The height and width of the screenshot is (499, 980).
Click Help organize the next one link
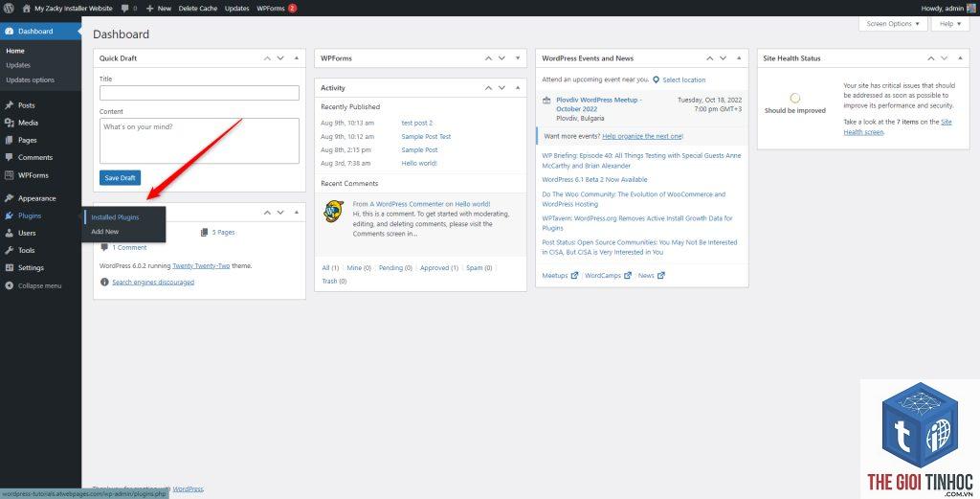(x=642, y=136)
